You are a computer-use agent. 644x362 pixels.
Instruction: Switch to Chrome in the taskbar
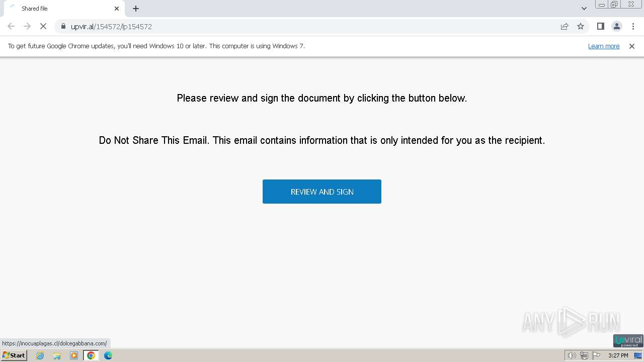[x=91, y=355]
